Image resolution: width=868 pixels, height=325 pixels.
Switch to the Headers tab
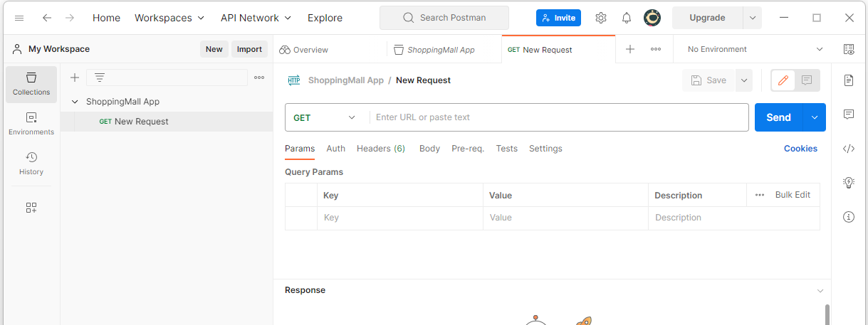pyautogui.click(x=381, y=149)
